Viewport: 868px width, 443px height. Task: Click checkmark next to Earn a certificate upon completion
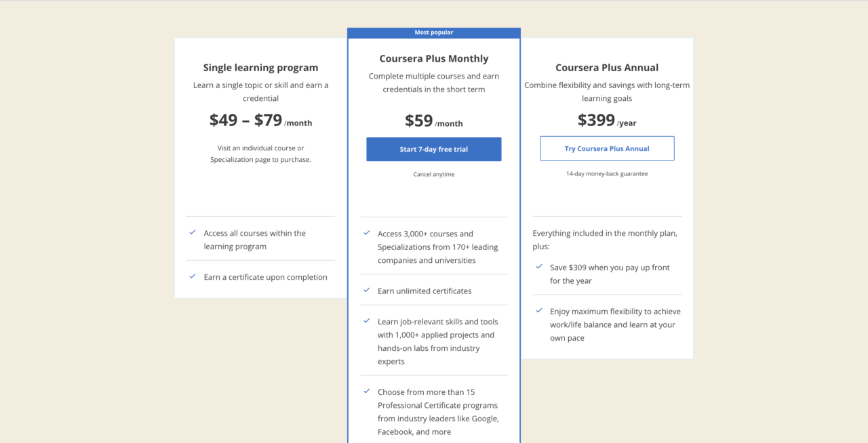[x=193, y=276]
